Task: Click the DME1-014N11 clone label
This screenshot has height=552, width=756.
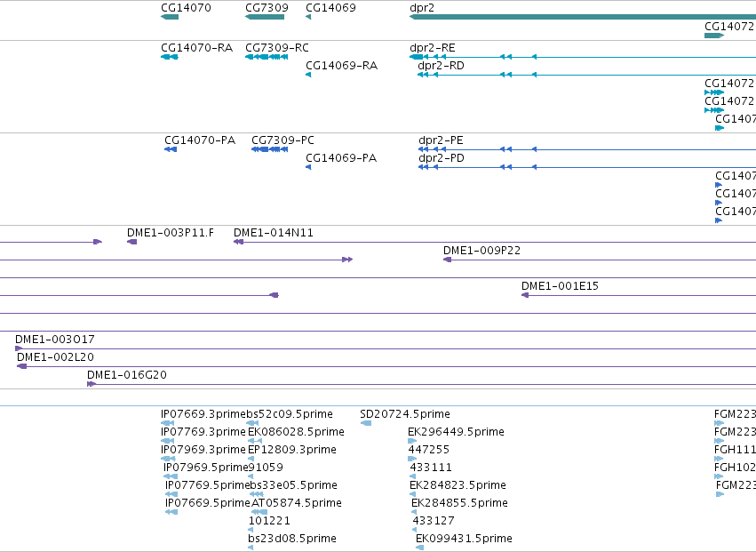Action: [274, 233]
